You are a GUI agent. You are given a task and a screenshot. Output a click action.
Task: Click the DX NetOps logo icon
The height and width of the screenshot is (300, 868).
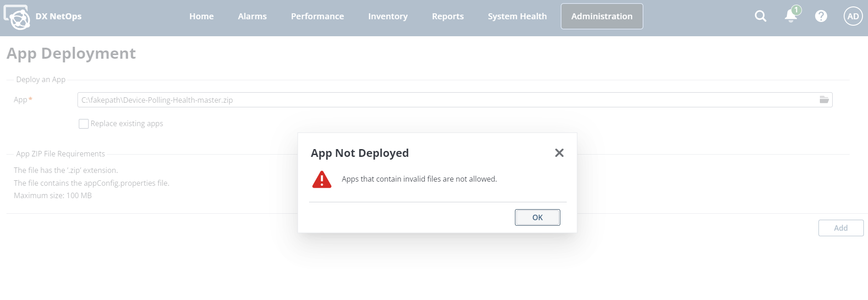(x=17, y=17)
